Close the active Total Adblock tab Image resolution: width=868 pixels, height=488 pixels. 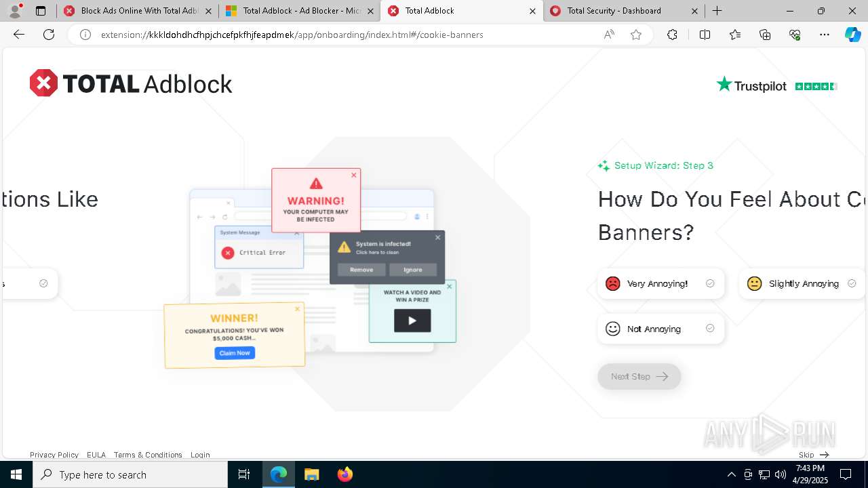pos(532,11)
